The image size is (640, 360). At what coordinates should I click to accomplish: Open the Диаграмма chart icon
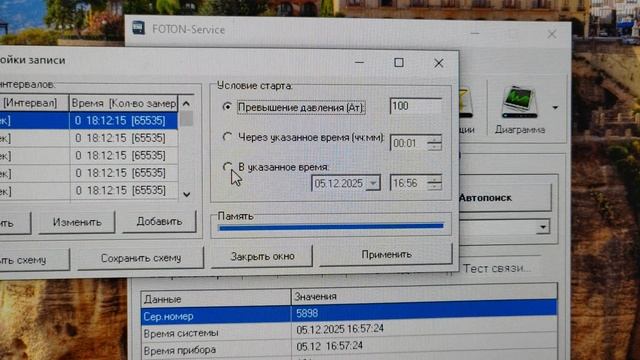click(520, 102)
